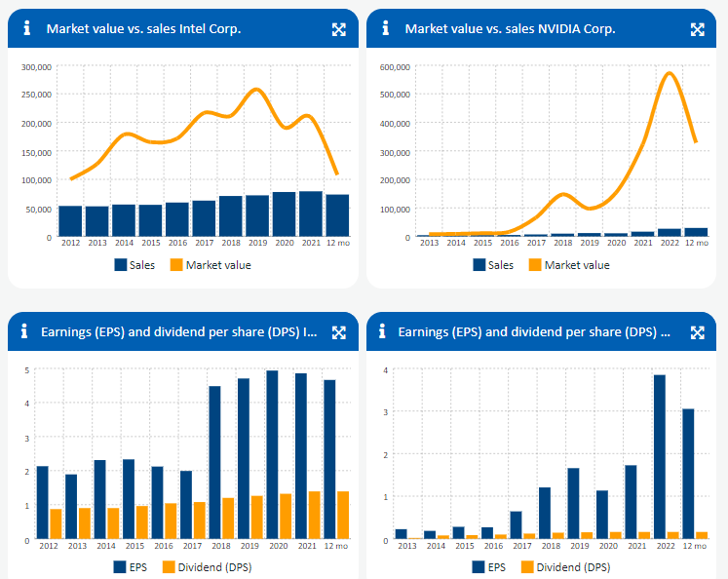
Task: Toggle Sales legend swatch in Intel market chart
Action: [120, 265]
